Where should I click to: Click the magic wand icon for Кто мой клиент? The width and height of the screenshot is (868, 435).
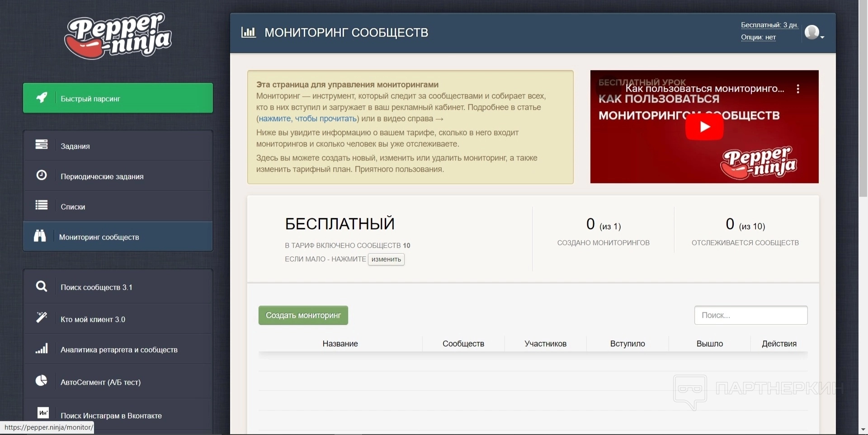(42, 318)
